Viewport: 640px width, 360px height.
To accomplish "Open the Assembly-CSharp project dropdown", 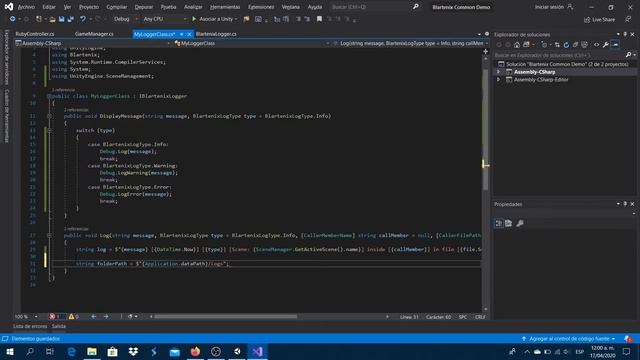I will click(92, 43).
